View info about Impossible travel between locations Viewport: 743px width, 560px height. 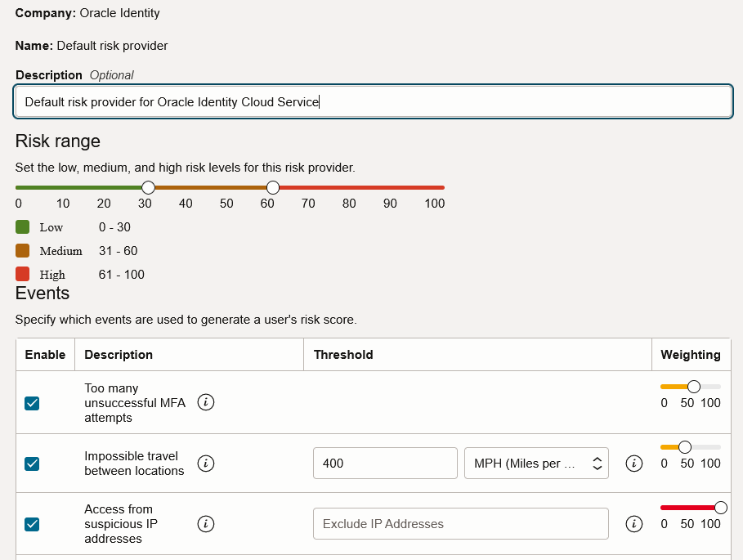tap(206, 463)
